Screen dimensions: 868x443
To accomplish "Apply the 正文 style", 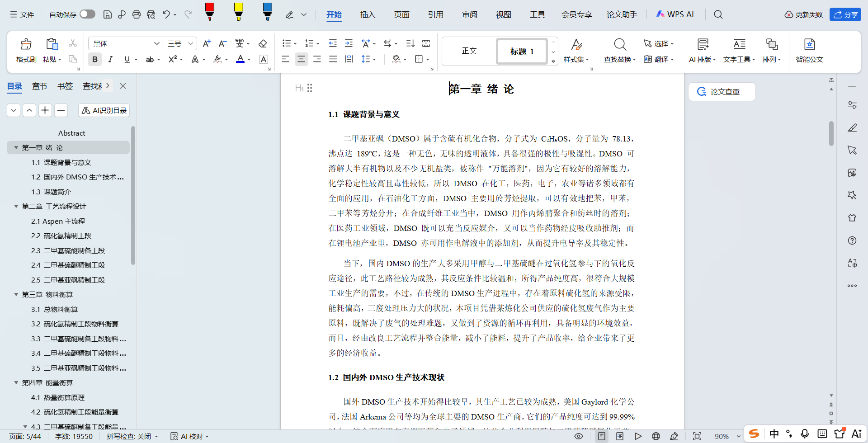I will (x=469, y=51).
